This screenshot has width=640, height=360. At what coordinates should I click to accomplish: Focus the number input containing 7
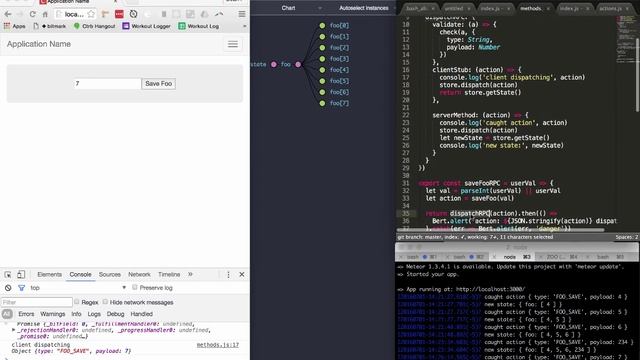click(x=107, y=84)
